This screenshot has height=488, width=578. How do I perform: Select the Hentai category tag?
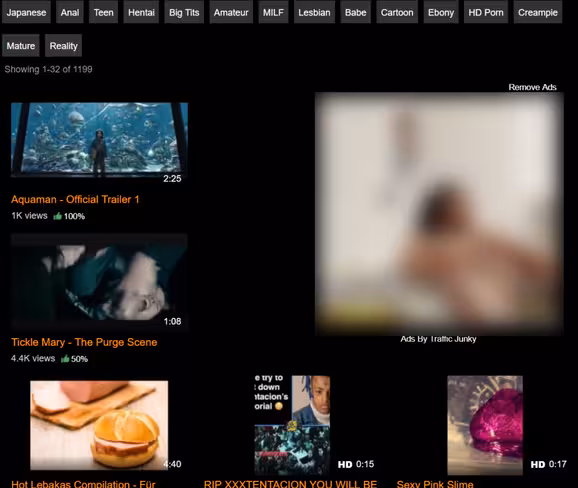coord(141,12)
